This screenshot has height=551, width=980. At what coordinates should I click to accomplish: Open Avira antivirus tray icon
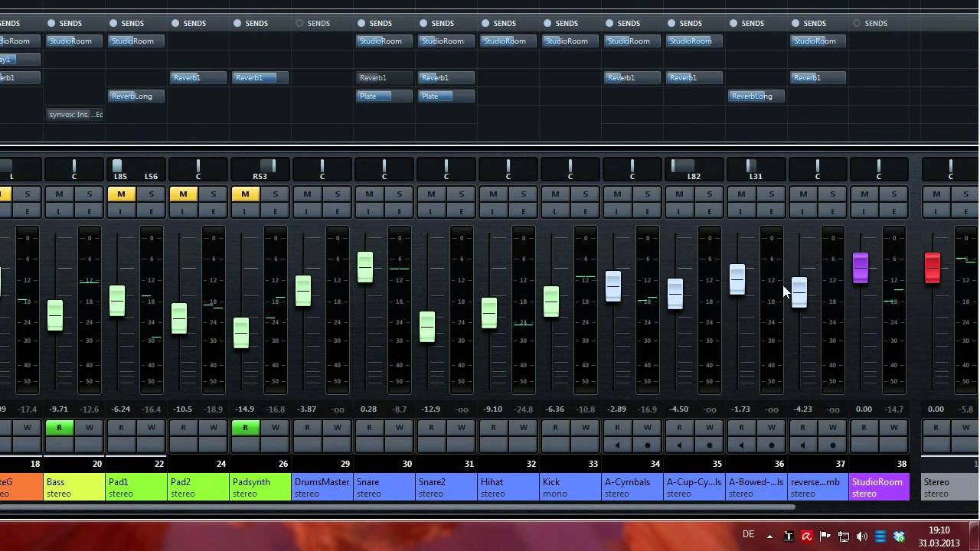coord(806,536)
